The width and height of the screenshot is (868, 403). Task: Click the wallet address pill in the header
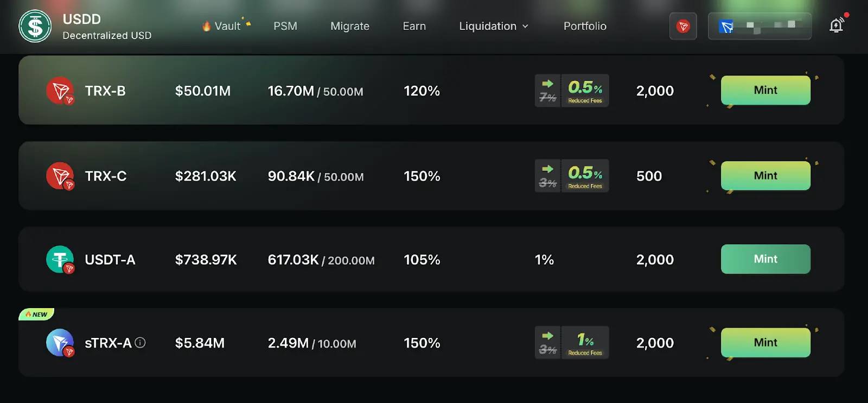click(759, 25)
